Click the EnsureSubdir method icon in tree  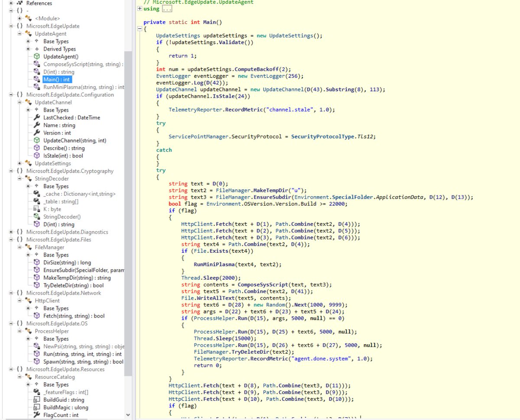pos(37,270)
